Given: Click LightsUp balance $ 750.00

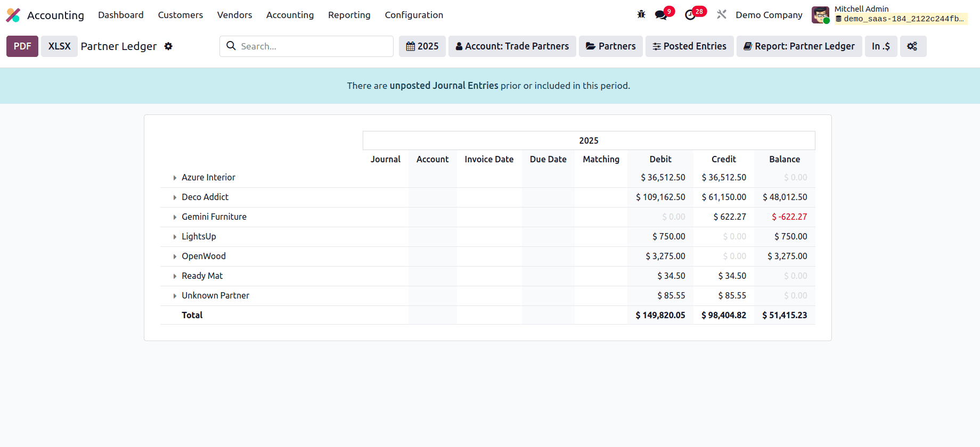Looking at the screenshot, I should point(791,236).
